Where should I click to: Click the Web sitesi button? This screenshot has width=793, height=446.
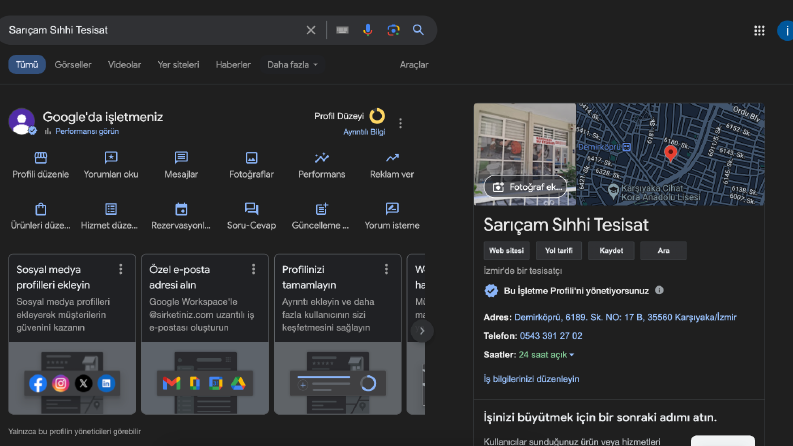[506, 251]
